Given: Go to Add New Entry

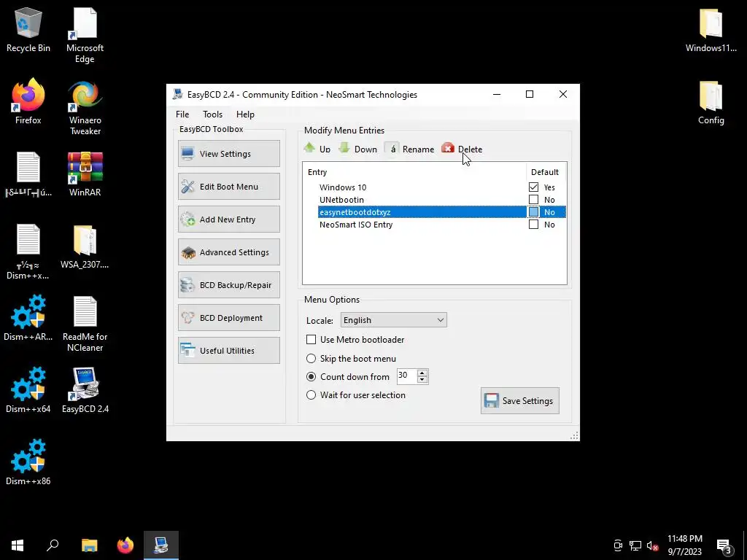Looking at the screenshot, I should click(x=228, y=219).
